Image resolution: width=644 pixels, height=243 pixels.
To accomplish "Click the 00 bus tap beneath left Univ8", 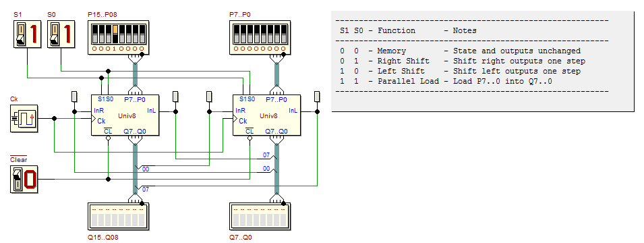I will coord(146,169).
